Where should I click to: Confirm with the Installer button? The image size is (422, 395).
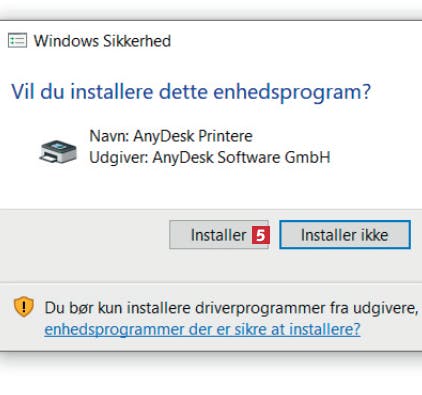(219, 235)
